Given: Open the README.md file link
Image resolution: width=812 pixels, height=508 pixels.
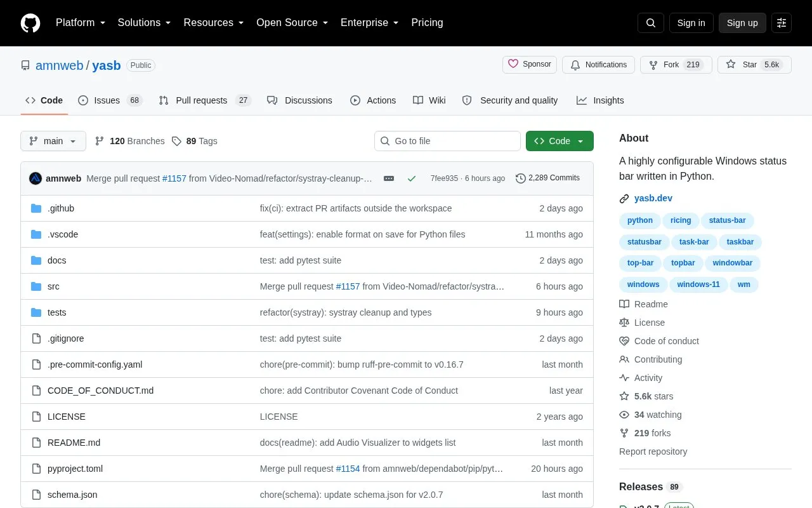Looking at the screenshot, I should click(x=74, y=443).
